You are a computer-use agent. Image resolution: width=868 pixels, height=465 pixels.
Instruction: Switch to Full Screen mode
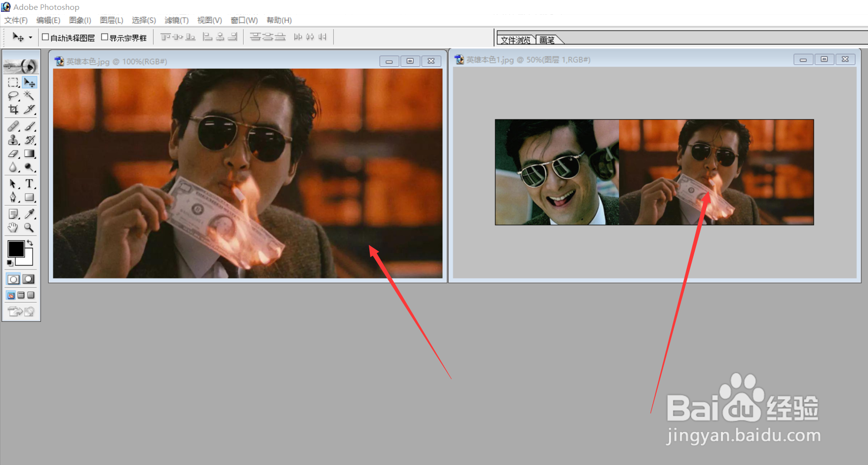(31, 295)
